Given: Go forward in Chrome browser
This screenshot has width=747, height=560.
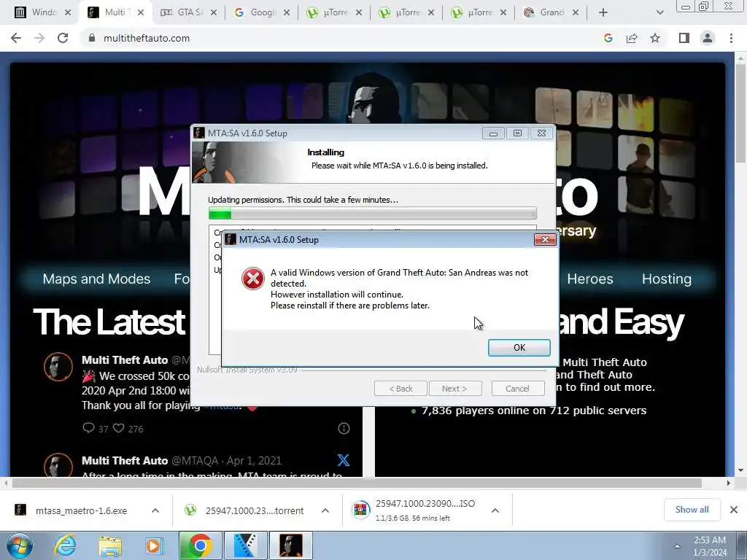Looking at the screenshot, I should (39, 38).
